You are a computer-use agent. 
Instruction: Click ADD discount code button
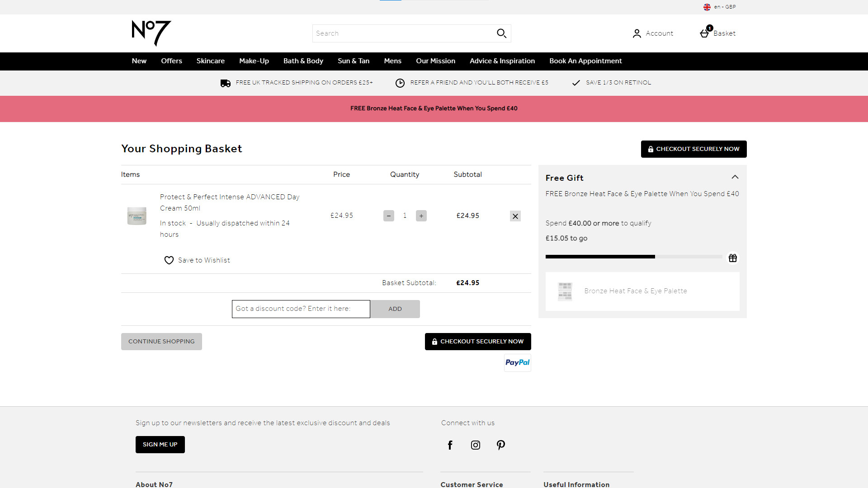point(395,309)
